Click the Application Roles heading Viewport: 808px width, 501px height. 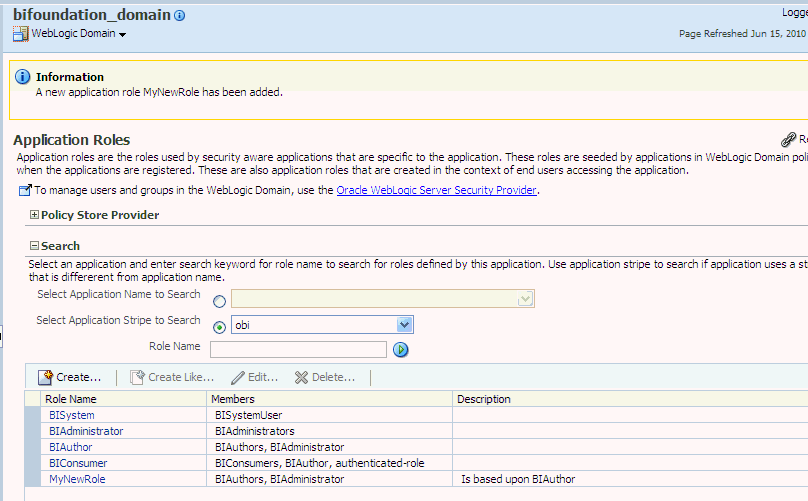click(x=72, y=140)
